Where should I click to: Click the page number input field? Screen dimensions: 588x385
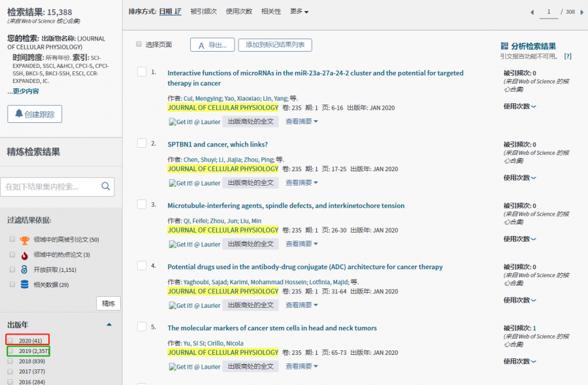tap(549, 12)
